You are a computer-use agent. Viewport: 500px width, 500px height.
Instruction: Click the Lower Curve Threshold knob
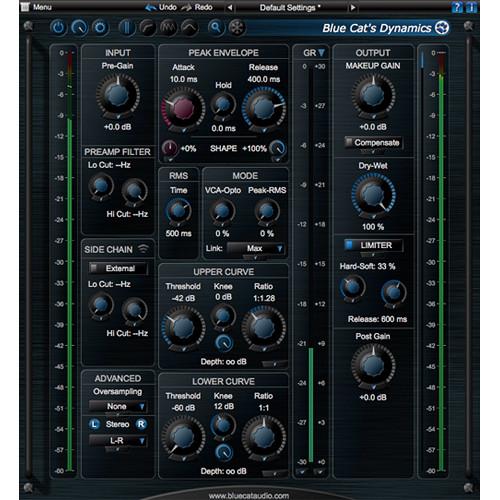pos(183,437)
